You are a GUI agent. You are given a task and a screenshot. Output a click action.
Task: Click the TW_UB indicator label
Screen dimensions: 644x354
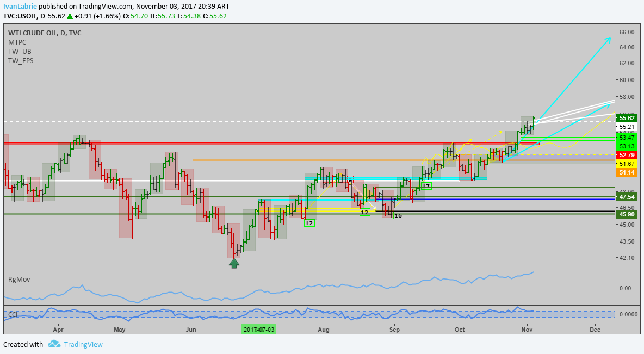click(x=20, y=52)
